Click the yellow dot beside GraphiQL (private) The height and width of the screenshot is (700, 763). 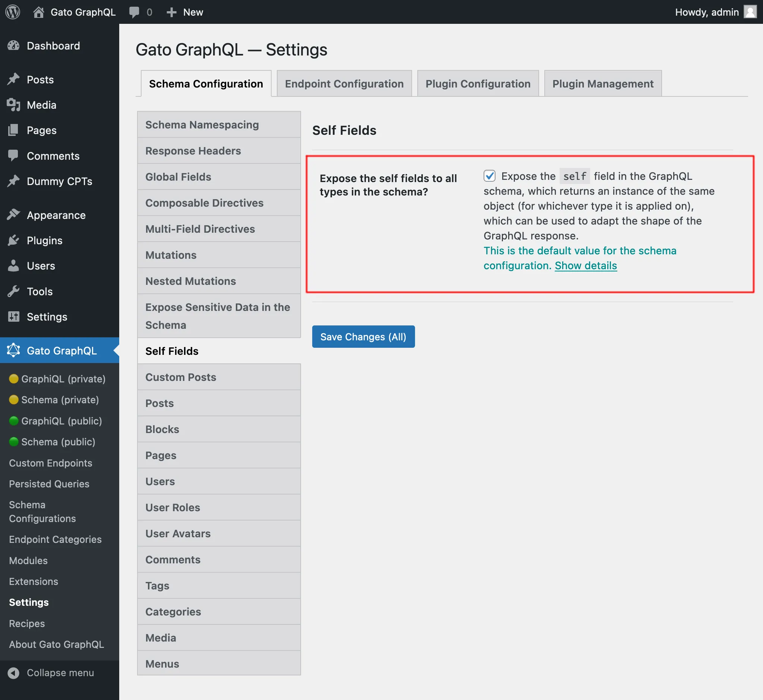tap(14, 379)
